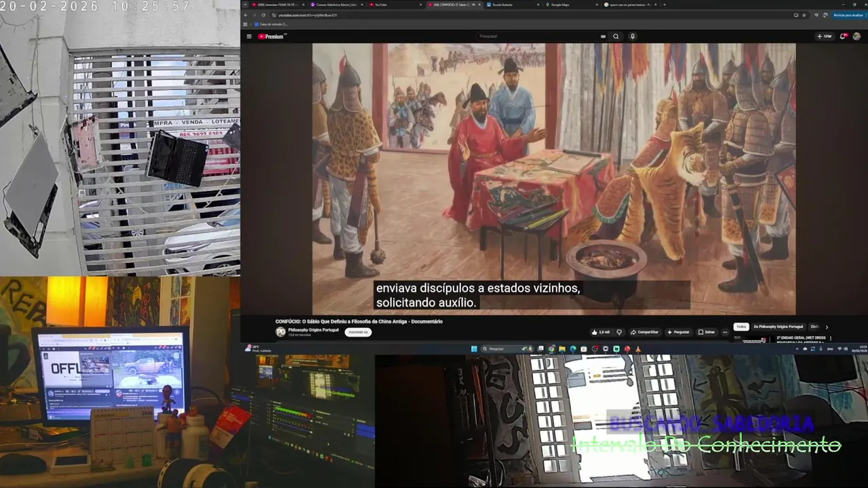Screen dimensions: 868x488
Task: Start voice search with the microphone icon
Action: pos(632,37)
